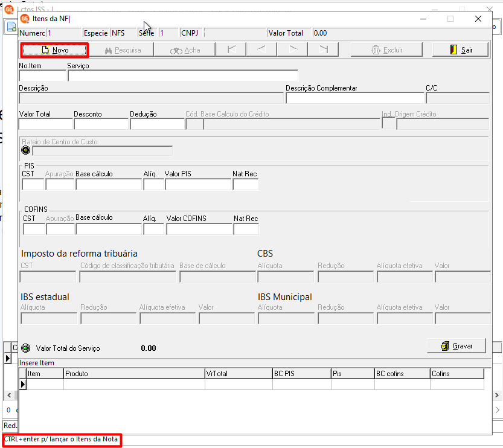Viewport: 503px width, 448px height.
Task: Click the COFINS CST field
Action: pos(34,229)
